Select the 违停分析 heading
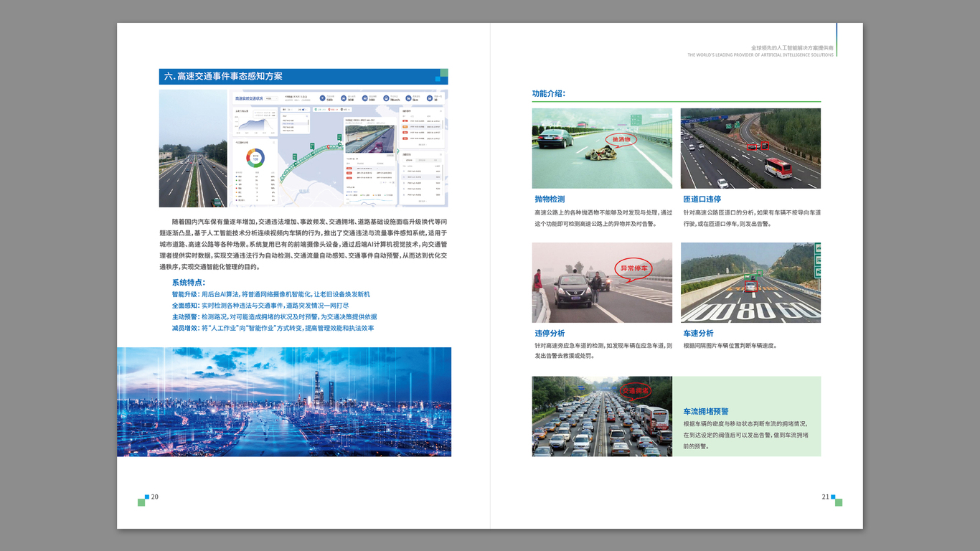Viewport: 980px width, 551px height. 550,333
